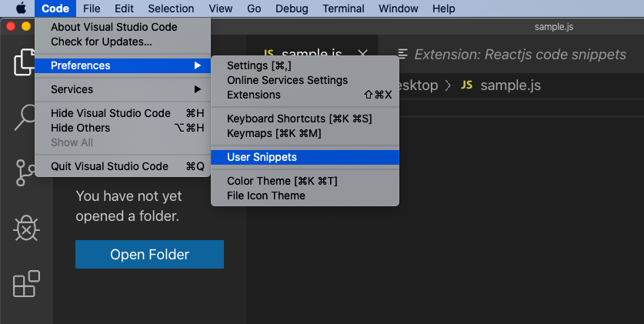Viewport: 644px width, 324px height.
Task: Select Online Services Settings
Action: (x=305, y=80)
